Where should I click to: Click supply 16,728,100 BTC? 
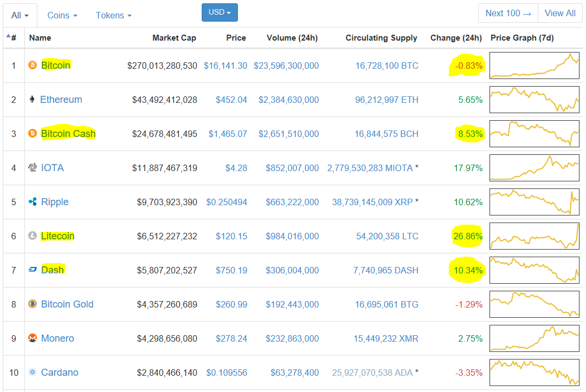pyautogui.click(x=387, y=66)
